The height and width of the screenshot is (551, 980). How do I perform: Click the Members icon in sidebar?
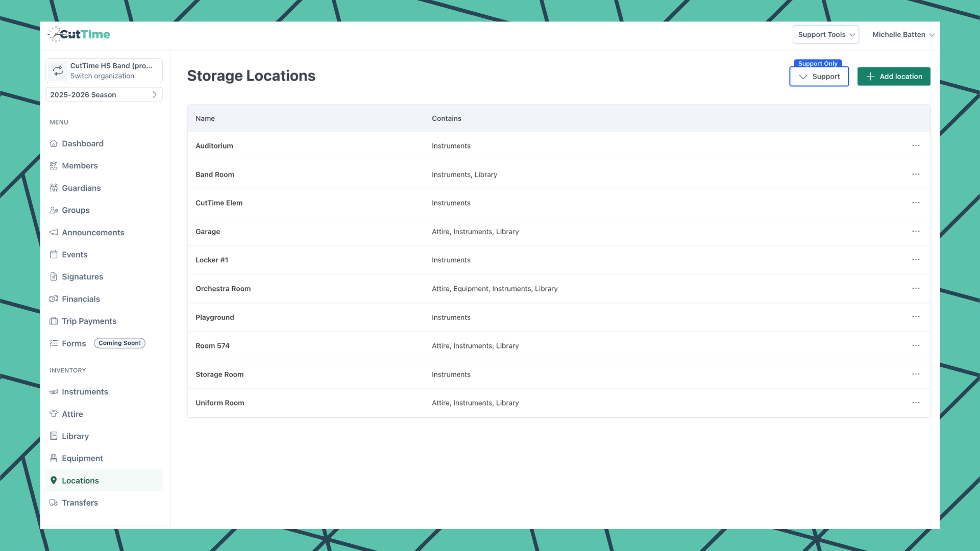(x=54, y=165)
